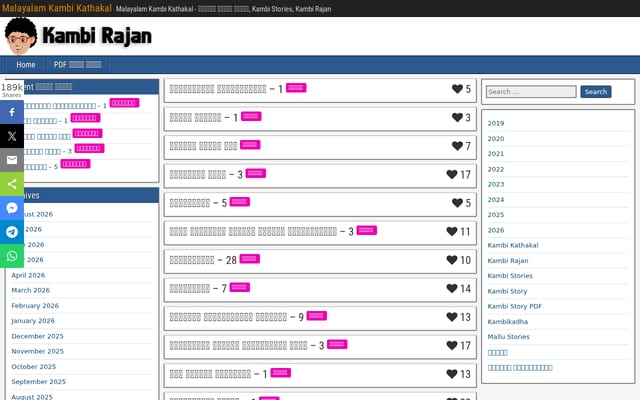Open April 2026 archive

click(x=28, y=275)
